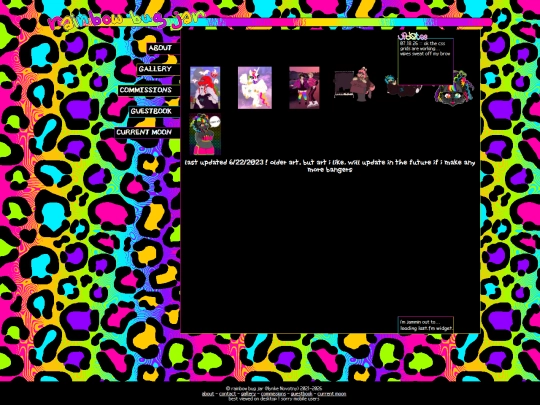View the red-haired character artwork thumbnail

tap(205, 88)
